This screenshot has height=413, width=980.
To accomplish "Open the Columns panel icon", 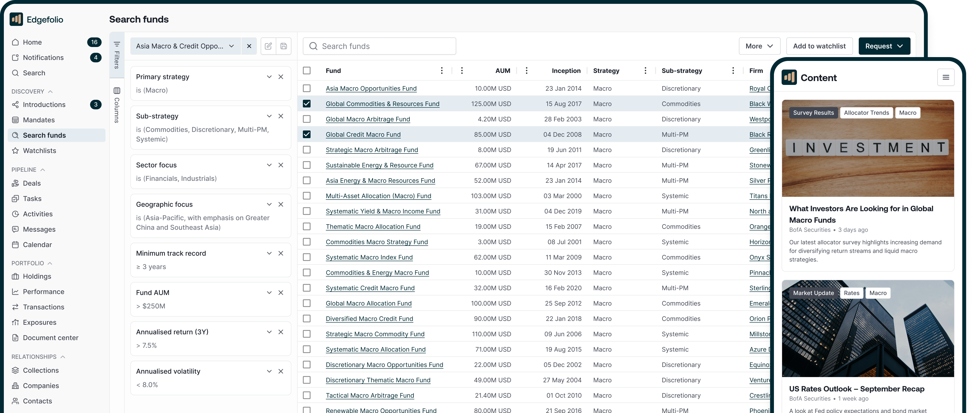I will [117, 91].
